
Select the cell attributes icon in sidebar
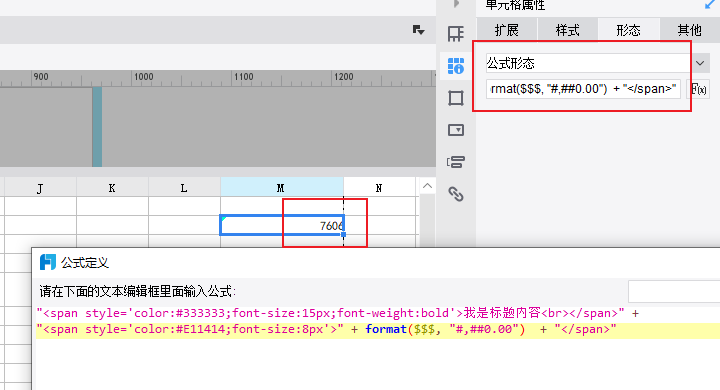(456, 66)
